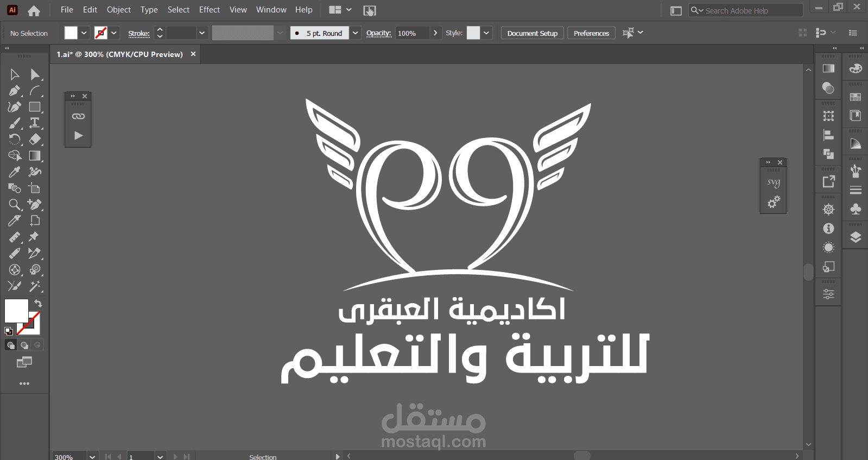Click the toolbar white fill color box
Viewport: 868px width, 460px height.
pos(16,311)
